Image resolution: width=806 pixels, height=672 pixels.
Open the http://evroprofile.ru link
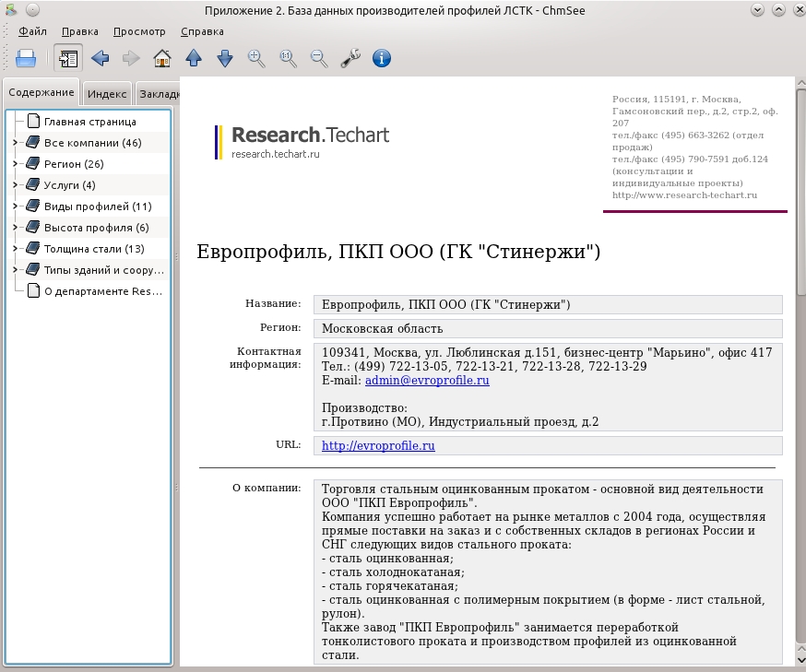click(378, 445)
